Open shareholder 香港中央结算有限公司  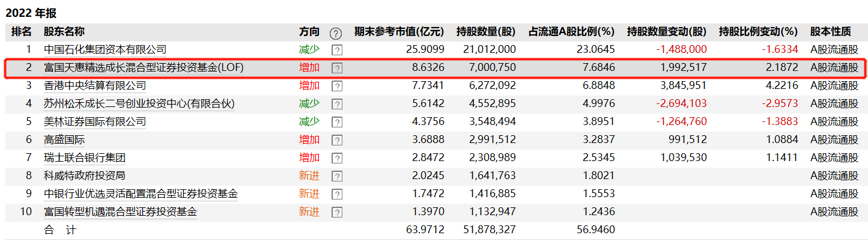(x=95, y=85)
